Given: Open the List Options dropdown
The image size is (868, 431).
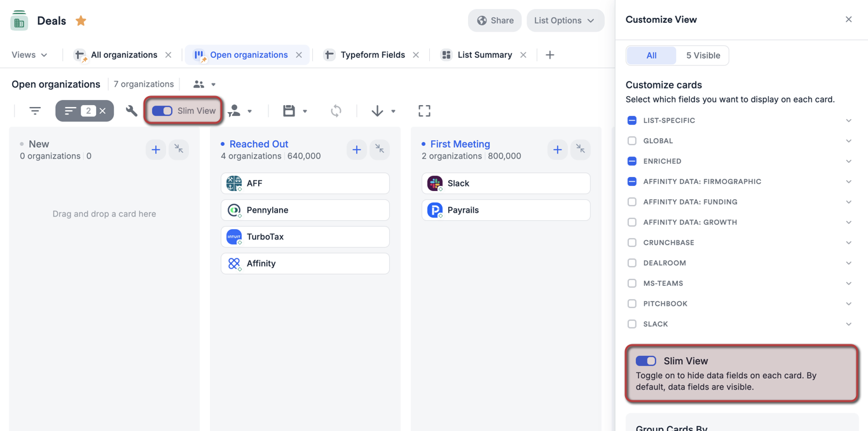Looking at the screenshot, I should 565,20.
